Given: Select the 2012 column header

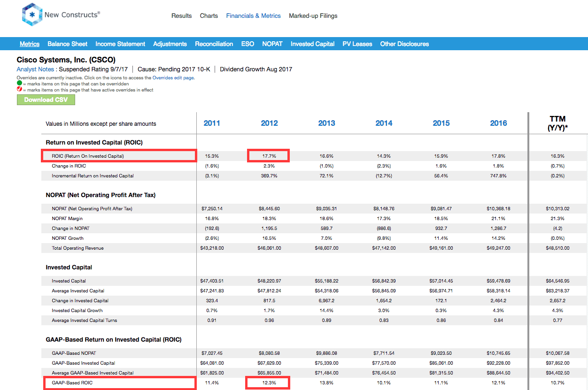Looking at the screenshot, I should coord(269,123).
